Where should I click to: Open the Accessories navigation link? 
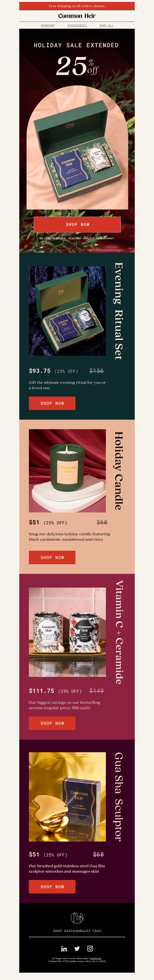point(77,25)
